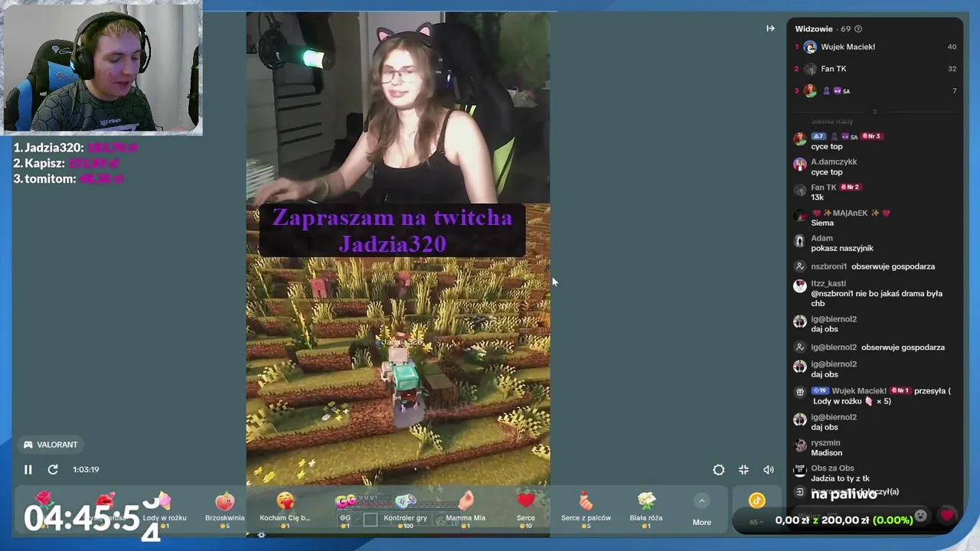Click nszbroni1 observing host notice
980x551 pixels.
point(873,266)
